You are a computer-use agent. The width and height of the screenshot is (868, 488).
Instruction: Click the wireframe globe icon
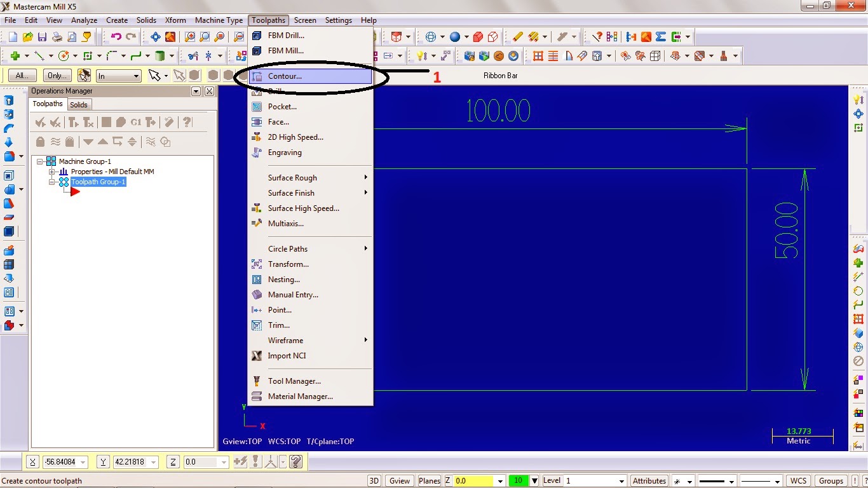(431, 37)
